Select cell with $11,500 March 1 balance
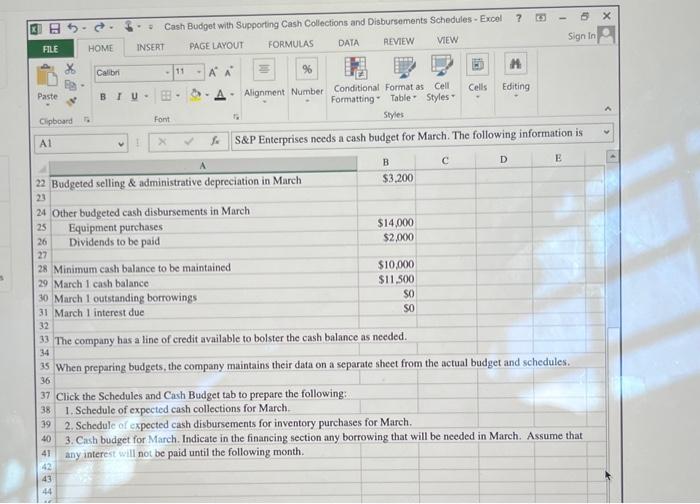Image resolution: width=700 pixels, height=504 pixels. pos(388,279)
